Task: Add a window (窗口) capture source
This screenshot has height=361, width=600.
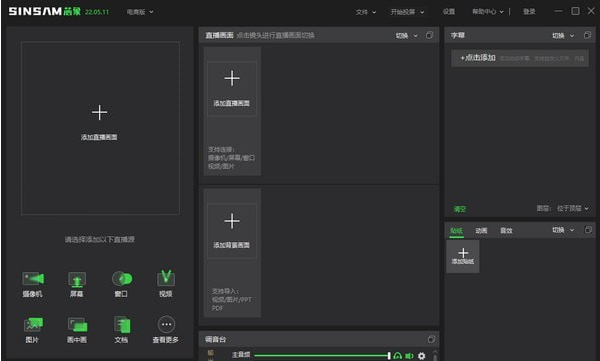Action: (122, 284)
